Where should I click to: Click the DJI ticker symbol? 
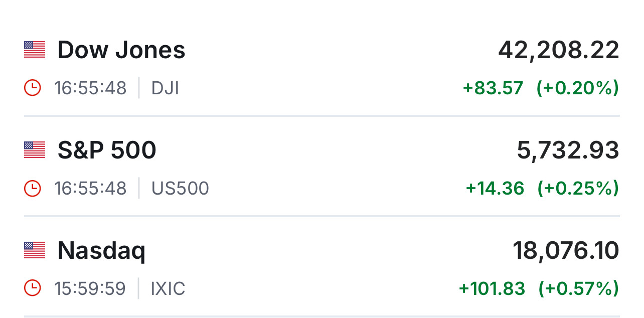pos(165,88)
